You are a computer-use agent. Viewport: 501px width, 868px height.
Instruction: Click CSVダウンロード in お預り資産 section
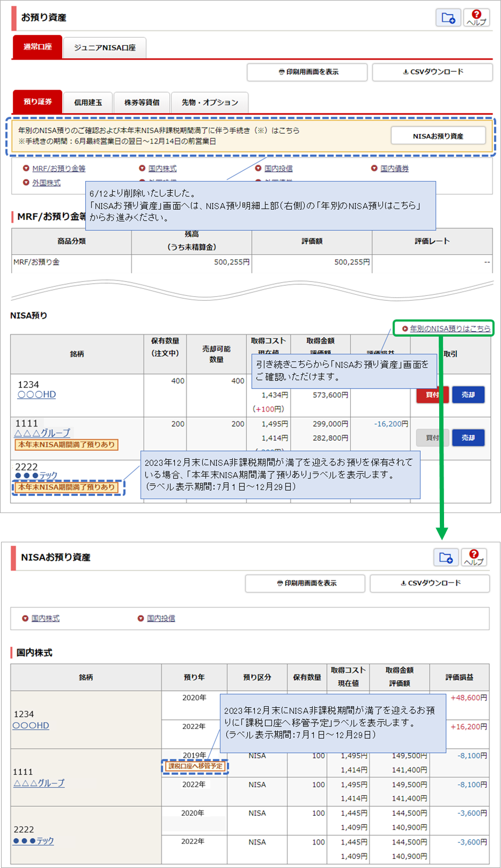432,72
